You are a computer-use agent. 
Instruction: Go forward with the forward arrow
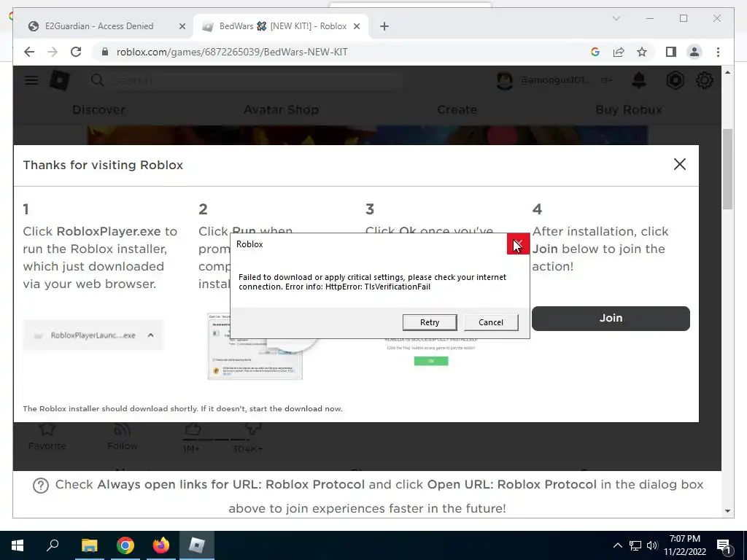point(53,52)
